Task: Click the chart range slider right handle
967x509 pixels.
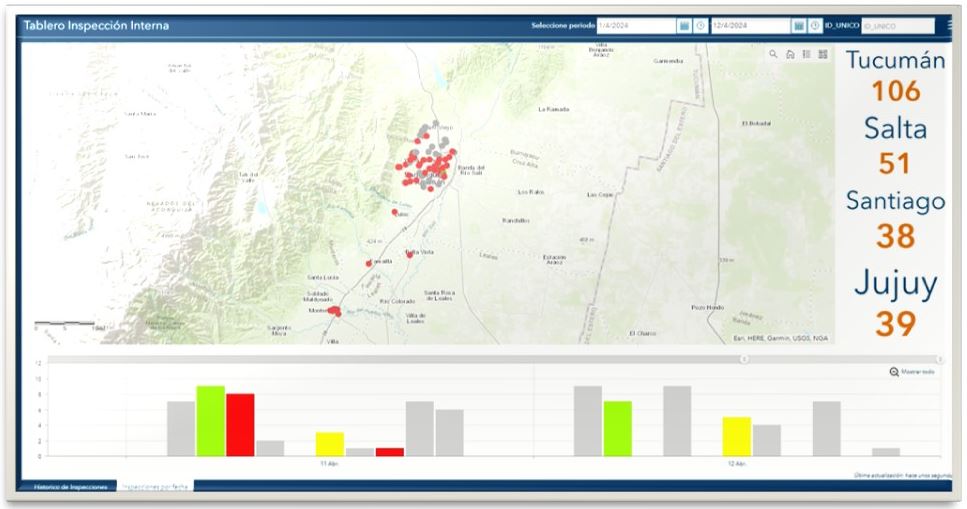Action: [x=940, y=358]
